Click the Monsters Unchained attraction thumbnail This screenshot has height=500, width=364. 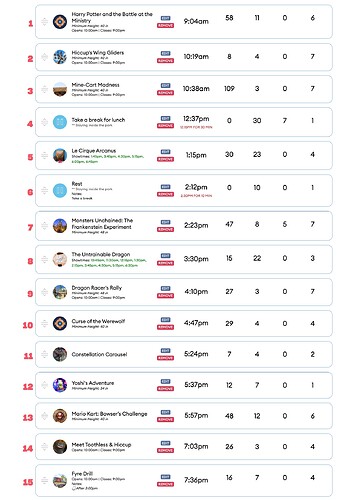coord(60,226)
